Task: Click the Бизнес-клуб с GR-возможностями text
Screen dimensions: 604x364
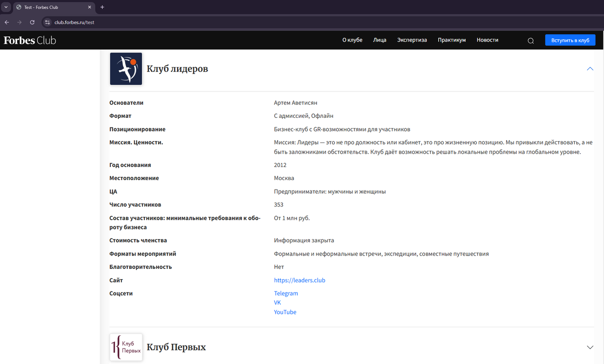Action: (342, 129)
